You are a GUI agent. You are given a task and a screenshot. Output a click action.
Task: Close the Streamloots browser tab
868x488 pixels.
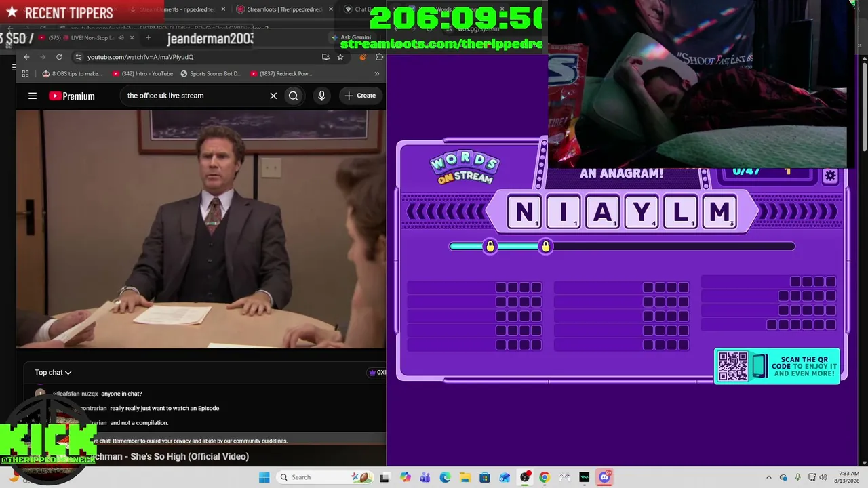(330, 9)
